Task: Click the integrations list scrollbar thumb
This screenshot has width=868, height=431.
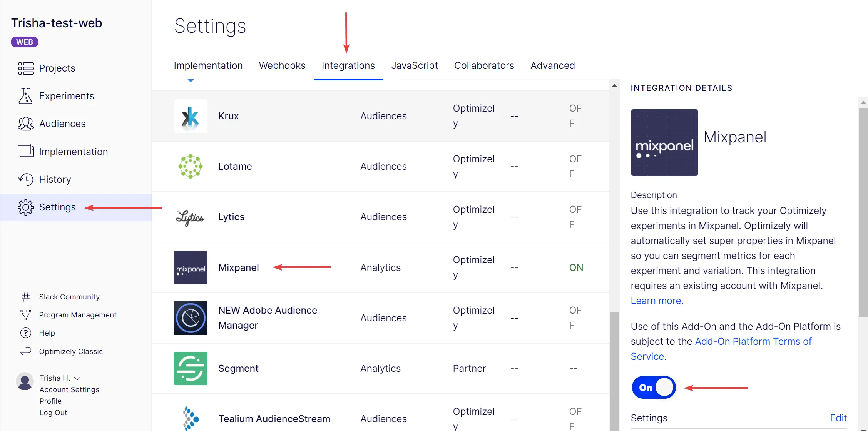Action: pos(614,371)
